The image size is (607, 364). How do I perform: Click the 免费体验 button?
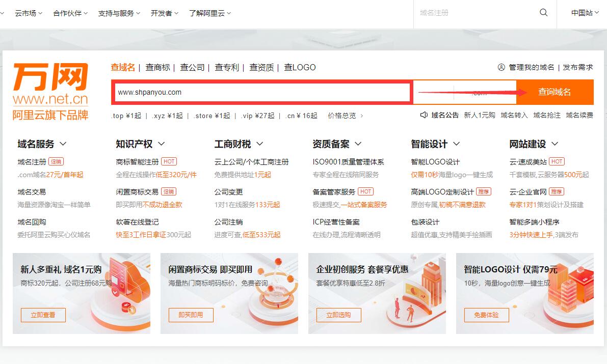click(x=487, y=315)
